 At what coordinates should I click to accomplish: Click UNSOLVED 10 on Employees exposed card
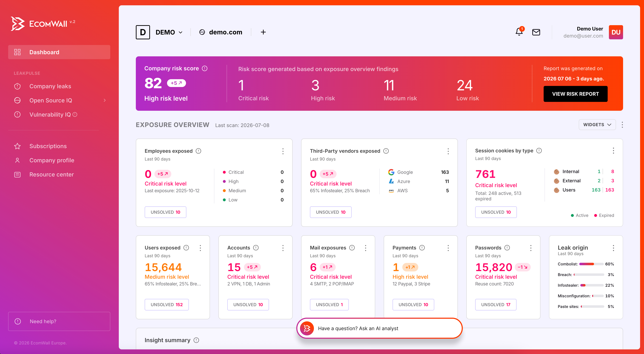165,212
